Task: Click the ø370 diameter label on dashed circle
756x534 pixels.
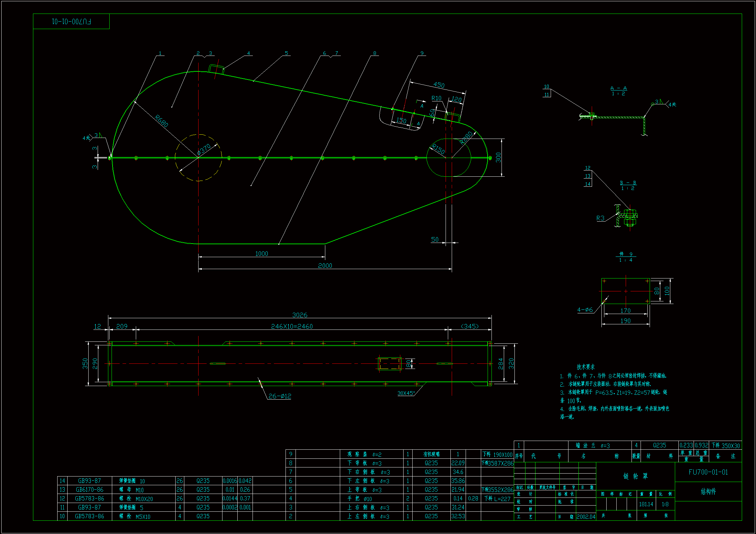Action: coord(204,150)
